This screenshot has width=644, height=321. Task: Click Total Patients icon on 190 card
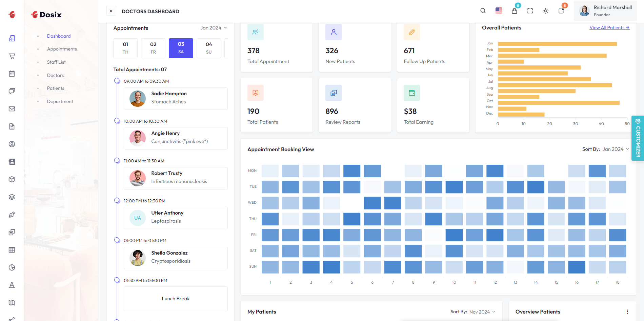[x=256, y=93]
